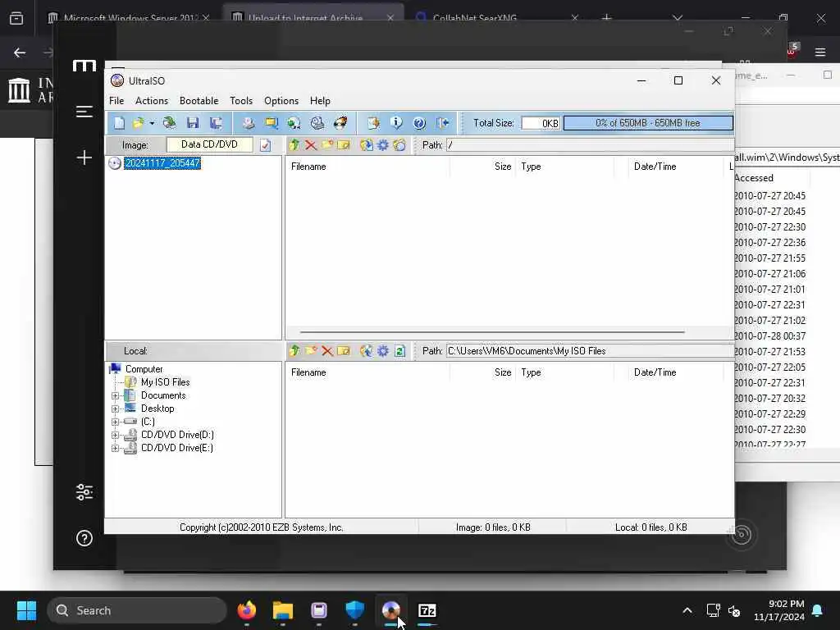Open the Options menu
The height and width of the screenshot is (630, 840).
pos(281,101)
